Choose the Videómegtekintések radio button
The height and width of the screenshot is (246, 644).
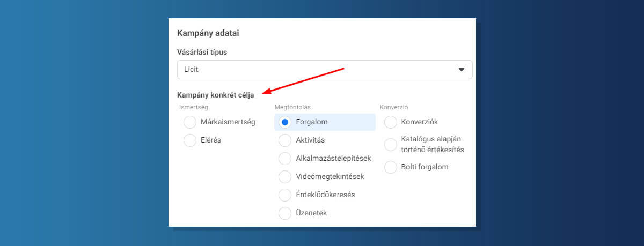tap(285, 177)
